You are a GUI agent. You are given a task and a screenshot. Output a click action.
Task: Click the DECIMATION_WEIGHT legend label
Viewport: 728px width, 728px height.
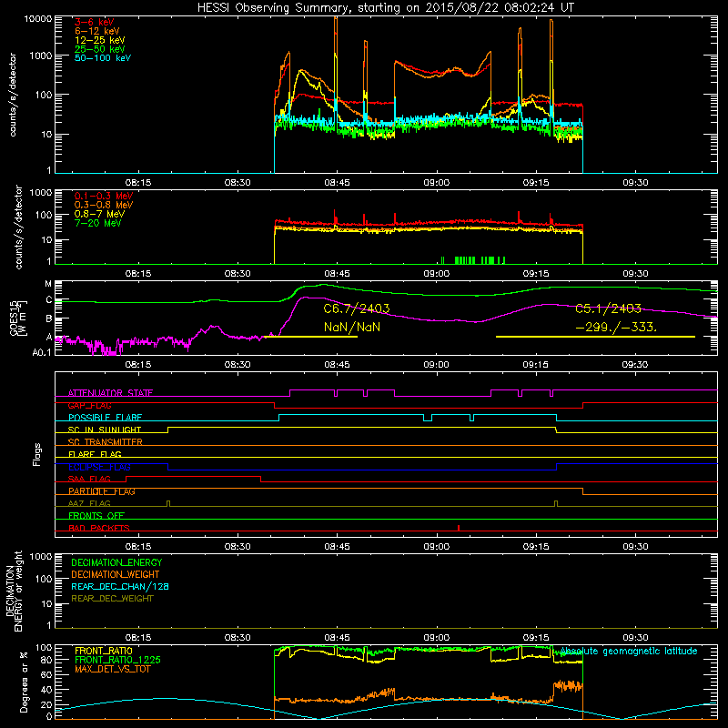pos(116,574)
